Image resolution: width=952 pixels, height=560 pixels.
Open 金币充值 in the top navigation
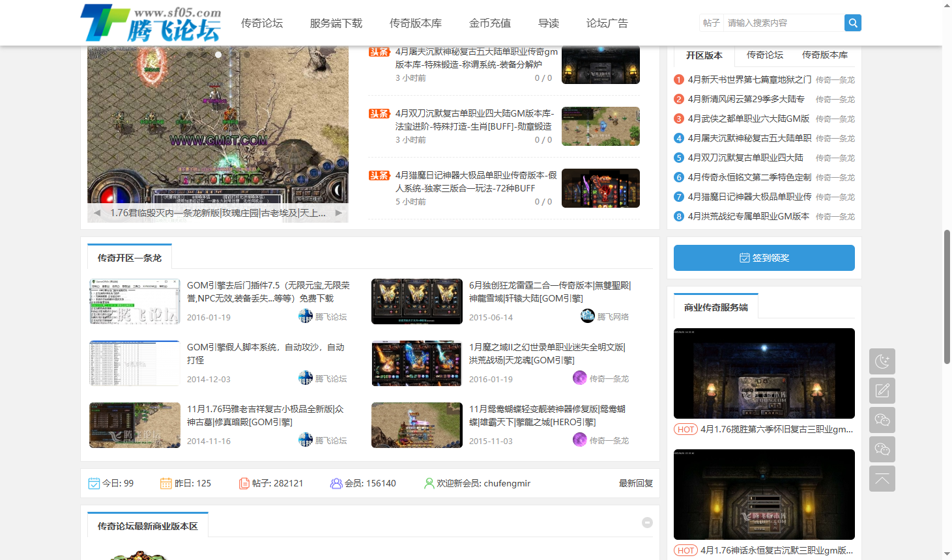coord(490,23)
